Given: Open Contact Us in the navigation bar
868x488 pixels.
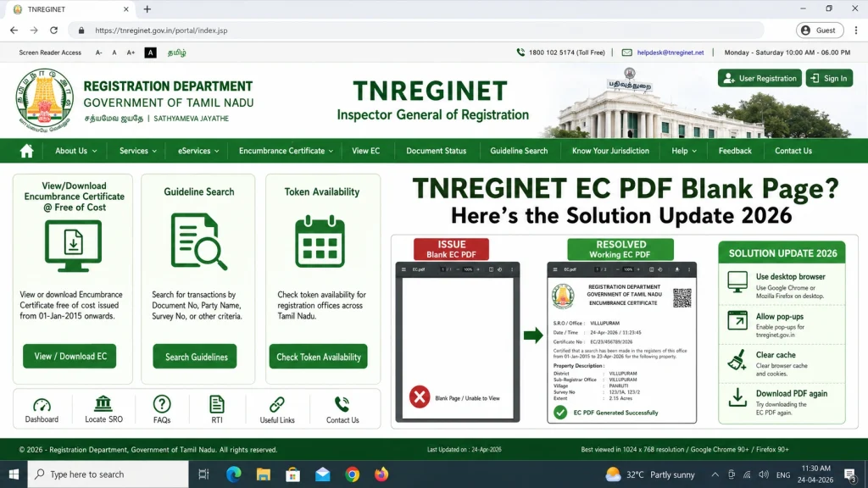Looking at the screenshot, I should pos(793,151).
